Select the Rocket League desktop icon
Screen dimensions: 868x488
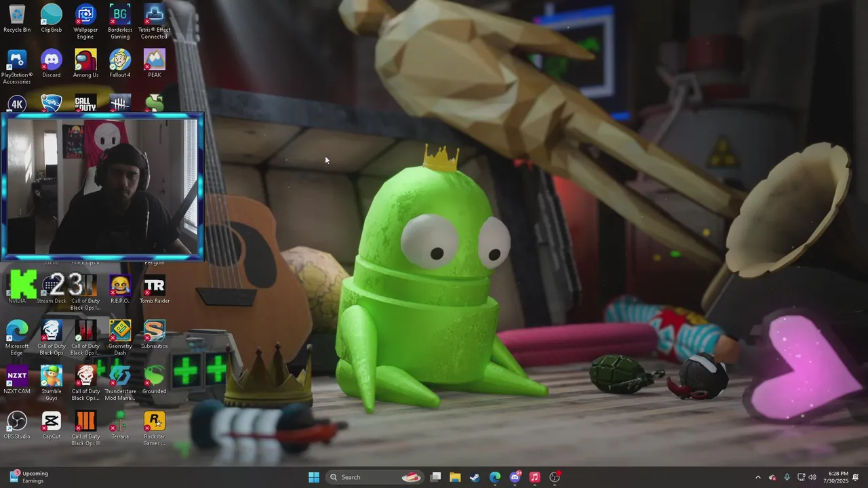click(x=52, y=103)
